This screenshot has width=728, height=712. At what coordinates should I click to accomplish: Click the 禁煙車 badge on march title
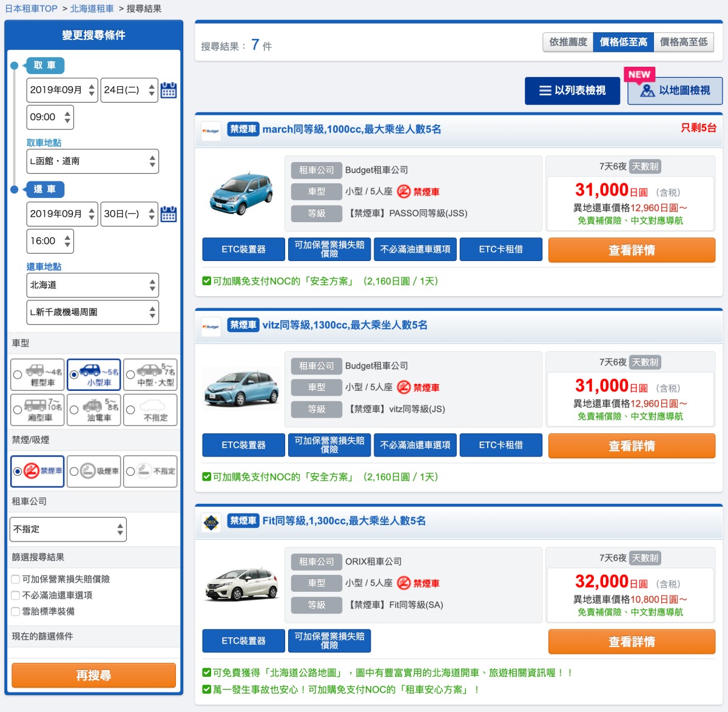click(x=243, y=129)
